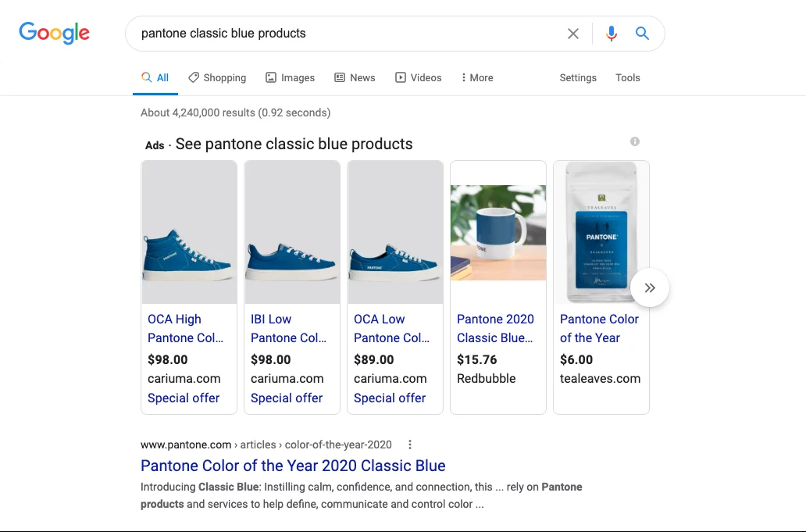Screen dimensions: 806x532
Task: Open the IBI Low sneaker image
Action: click(x=292, y=232)
